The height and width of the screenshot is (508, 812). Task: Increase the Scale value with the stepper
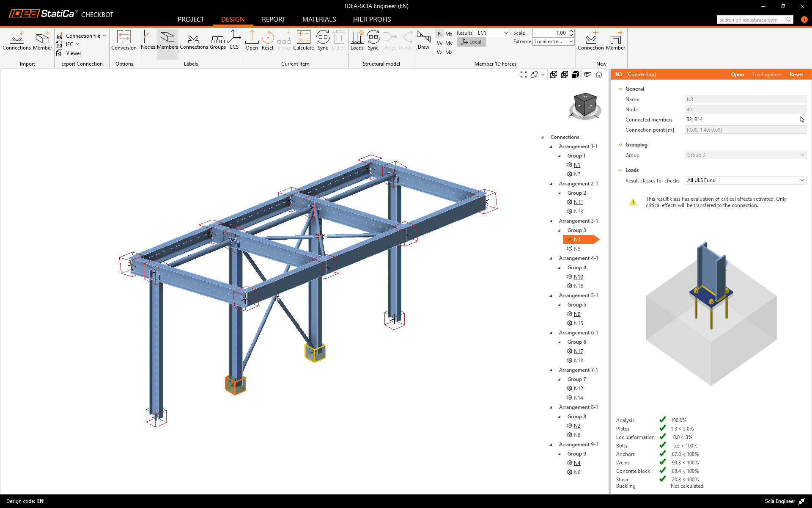click(571, 30)
